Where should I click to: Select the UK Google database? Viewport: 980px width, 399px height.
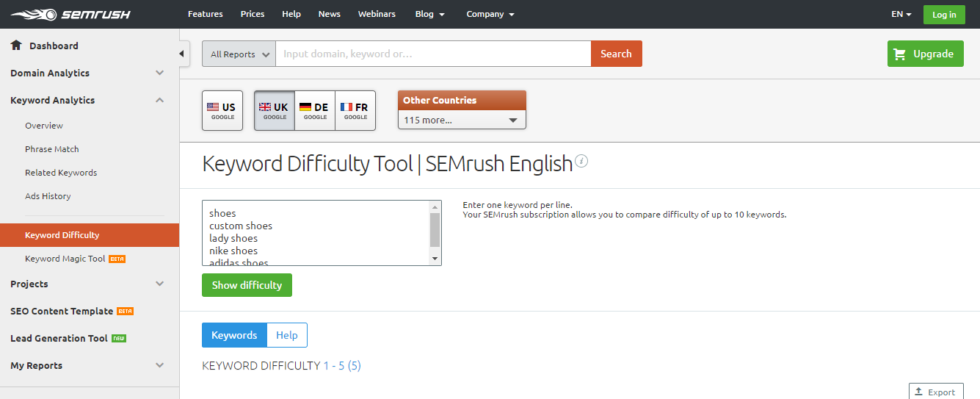pos(275,110)
